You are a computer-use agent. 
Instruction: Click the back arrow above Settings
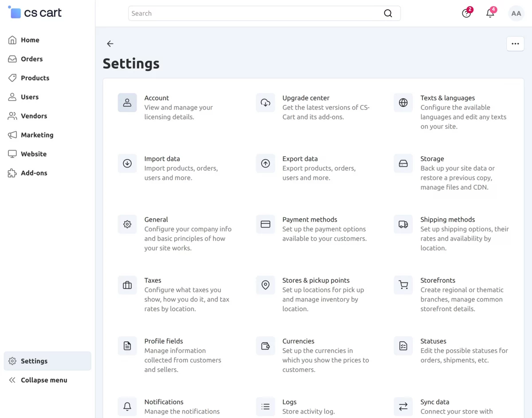pyautogui.click(x=110, y=43)
